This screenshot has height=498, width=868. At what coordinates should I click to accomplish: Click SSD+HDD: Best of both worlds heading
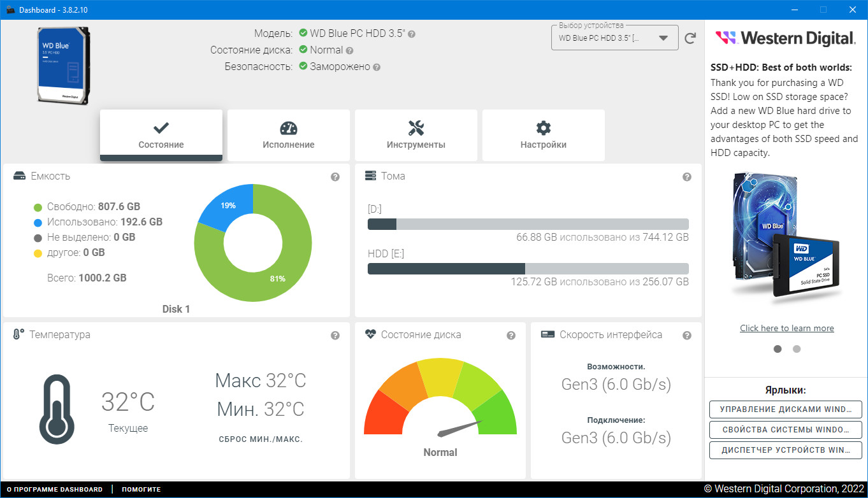tap(781, 68)
